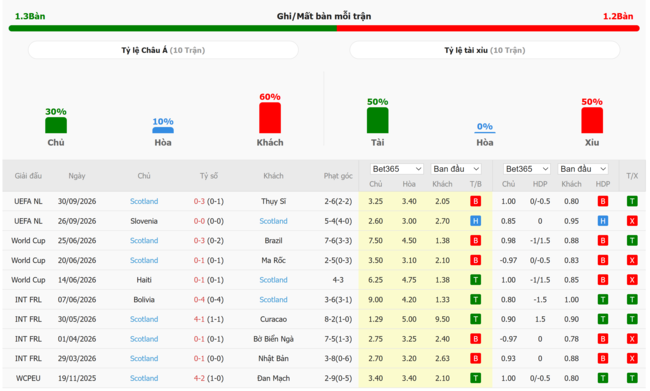
Task: Click WCPEU league cell
Action: click(x=28, y=378)
